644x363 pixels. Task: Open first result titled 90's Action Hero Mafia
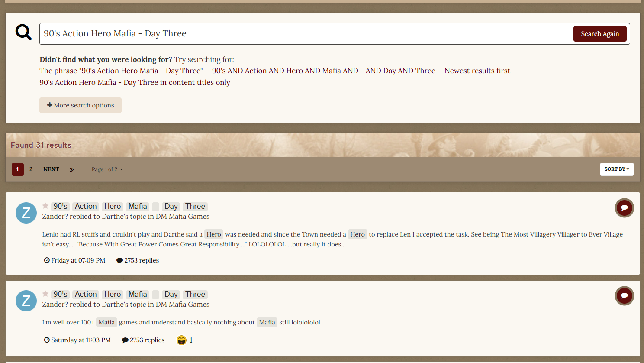coord(129,207)
